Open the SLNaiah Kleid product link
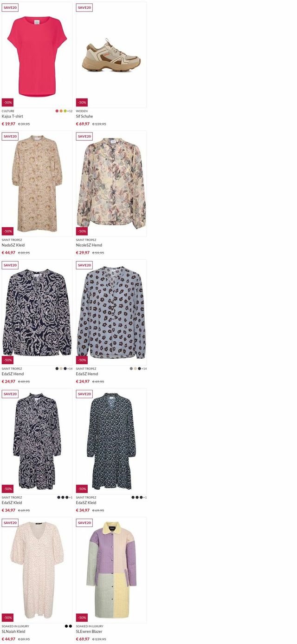Viewport: 297px width, 644px height. coord(13,631)
